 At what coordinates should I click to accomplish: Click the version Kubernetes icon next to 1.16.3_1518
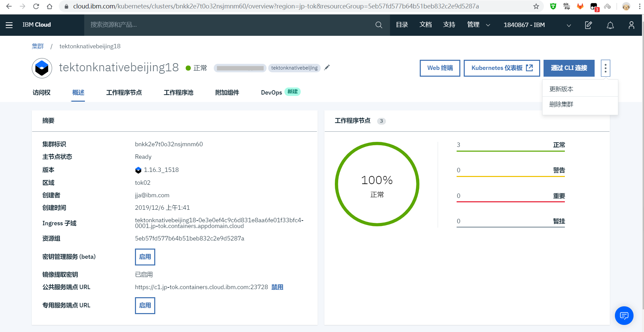[138, 170]
